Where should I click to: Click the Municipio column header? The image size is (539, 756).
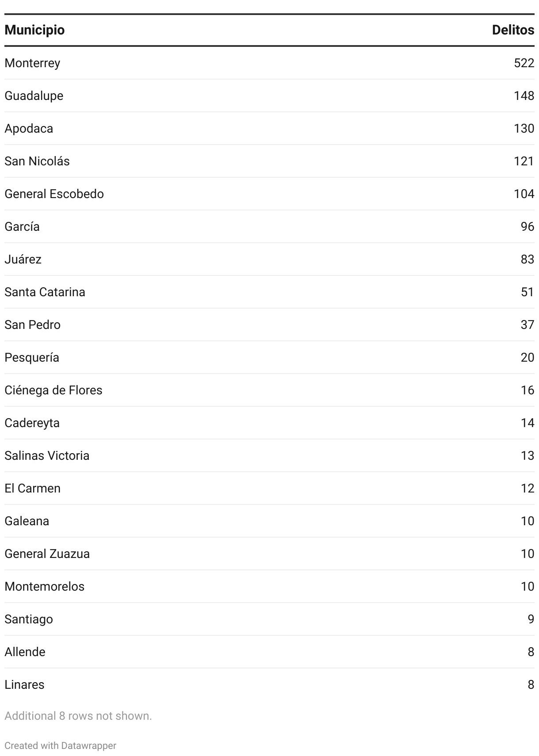pyautogui.click(x=34, y=30)
